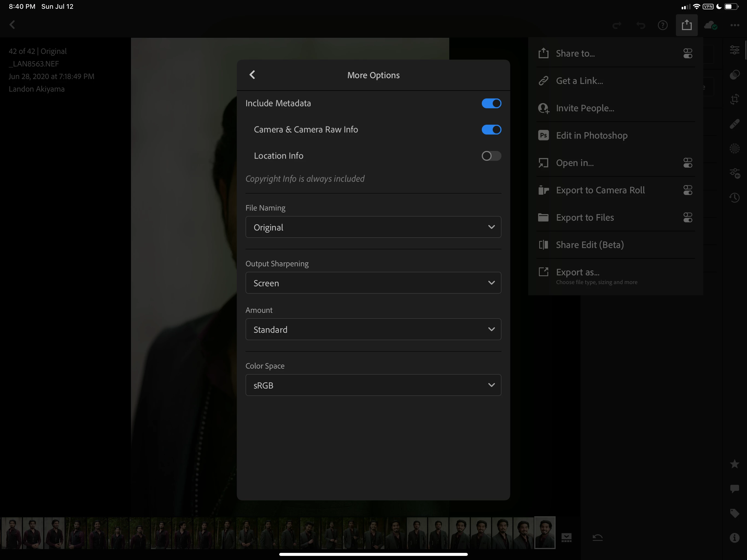Tap the share/export icon in top toolbar

(x=687, y=25)
